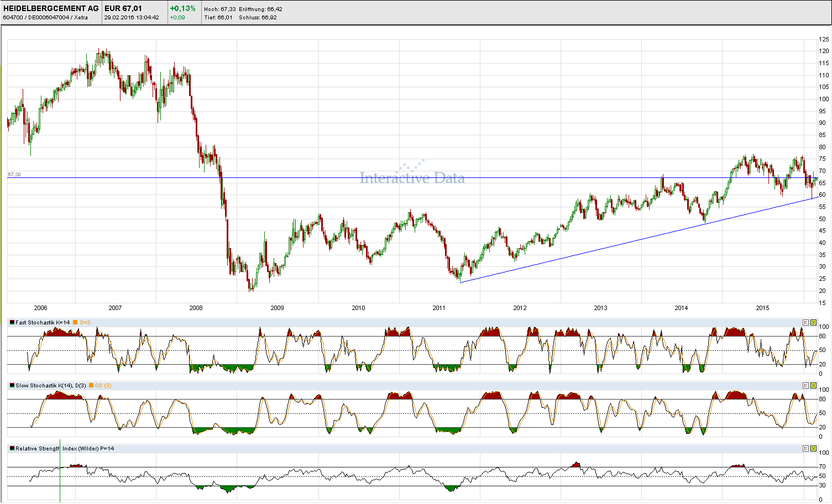Open settings icon for Relative Strength Index panel
The height and width of the screenshot is (504, 832).
point(805,448)
